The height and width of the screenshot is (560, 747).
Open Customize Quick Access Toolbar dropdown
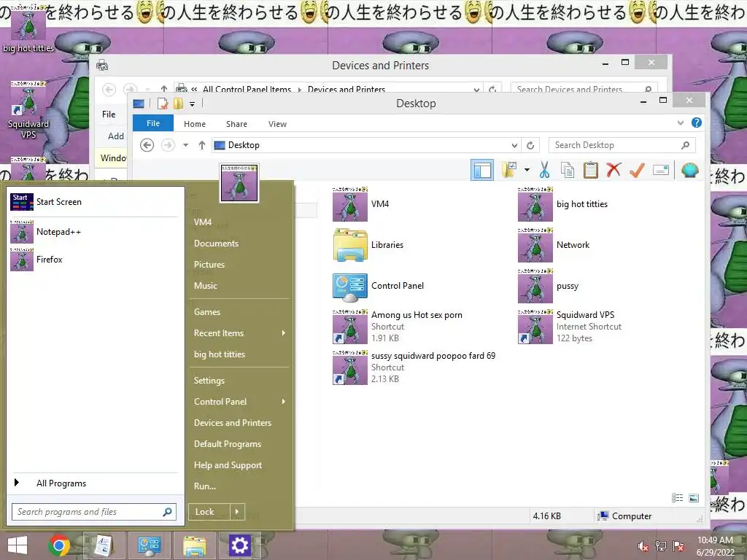192,104
